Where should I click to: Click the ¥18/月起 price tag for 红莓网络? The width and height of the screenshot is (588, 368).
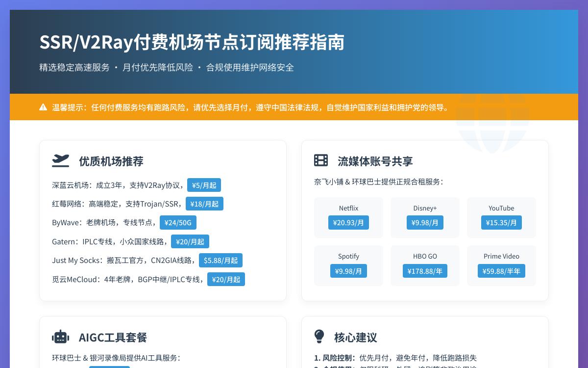coord(204,204)
